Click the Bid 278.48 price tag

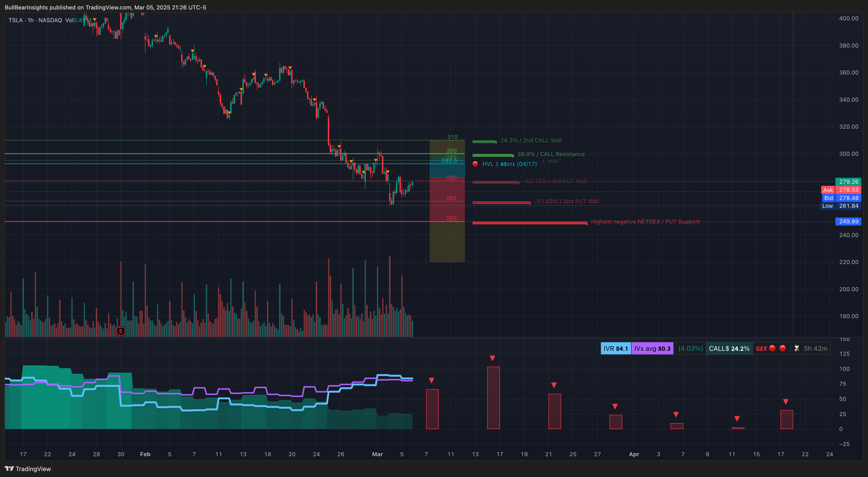tap(841, 198)
